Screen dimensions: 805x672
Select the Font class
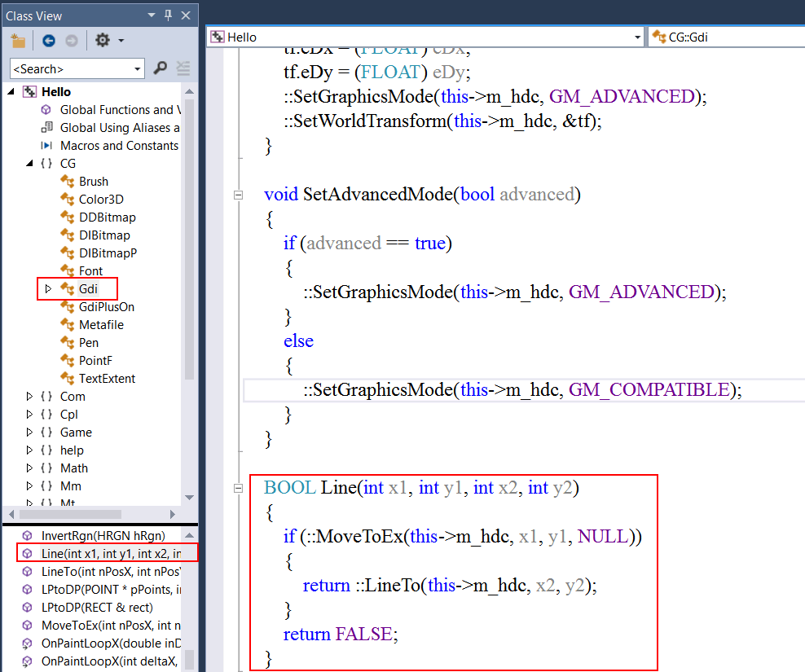(x=91, y=271)
